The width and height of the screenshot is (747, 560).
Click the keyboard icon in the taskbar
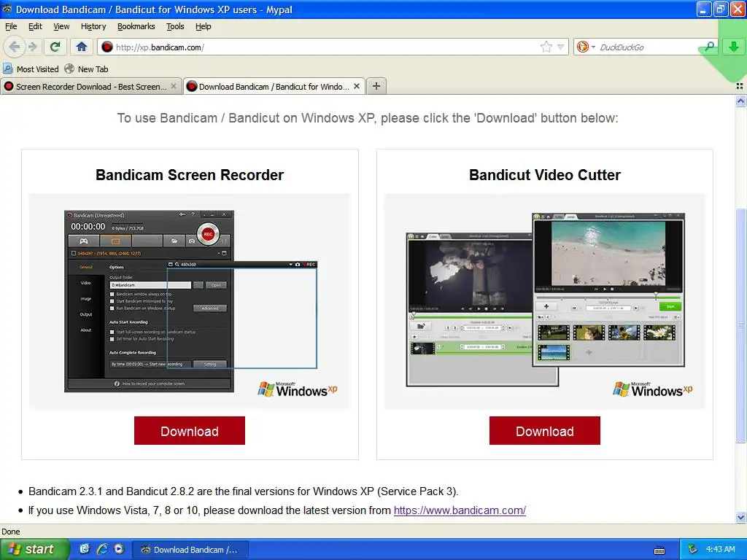(659, 551)
